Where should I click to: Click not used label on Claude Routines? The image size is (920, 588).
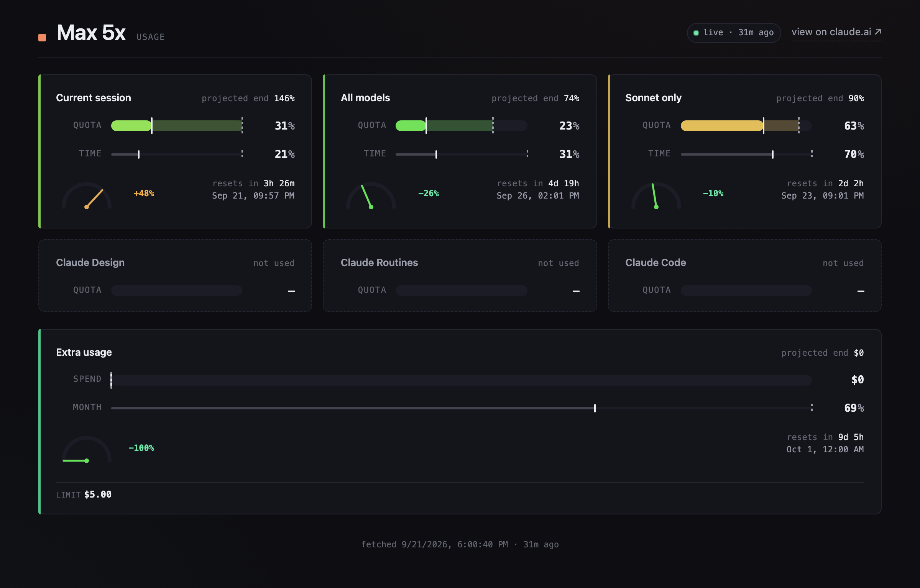[559, 263]
